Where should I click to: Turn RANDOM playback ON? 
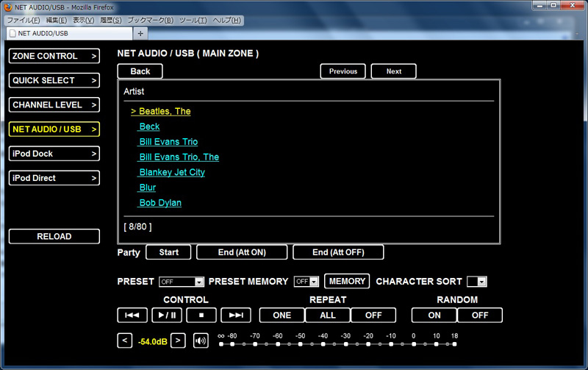click(434, 315)
